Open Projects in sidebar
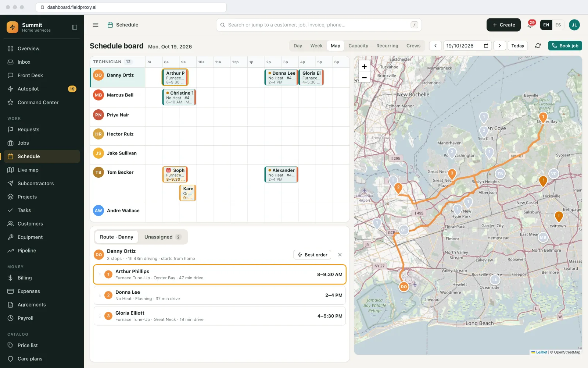588x368 pixels. (42, 197)
